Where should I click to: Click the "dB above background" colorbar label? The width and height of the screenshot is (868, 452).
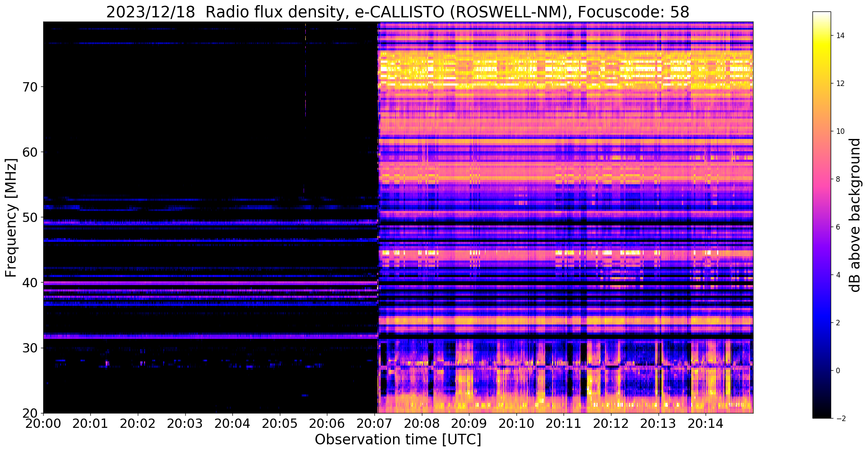pos(855,215)
